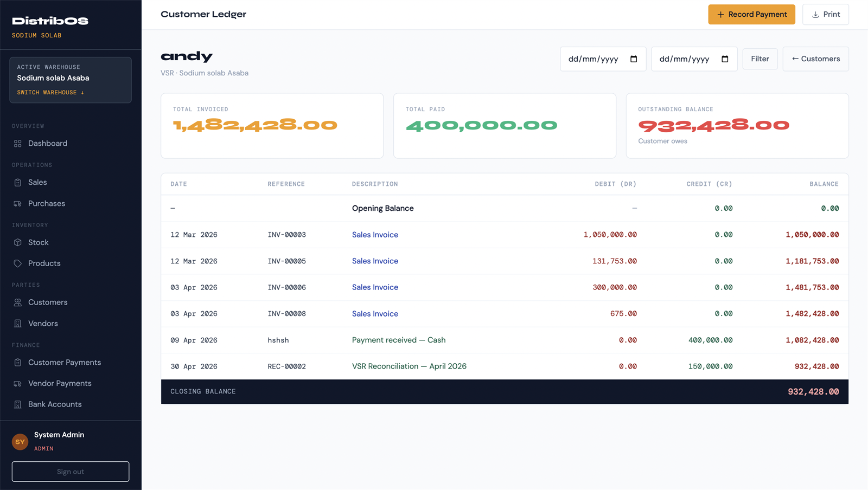Screen dimensions: 868x490
Task: Click the 'Opening Balance' row label
Action: [383, 209]
